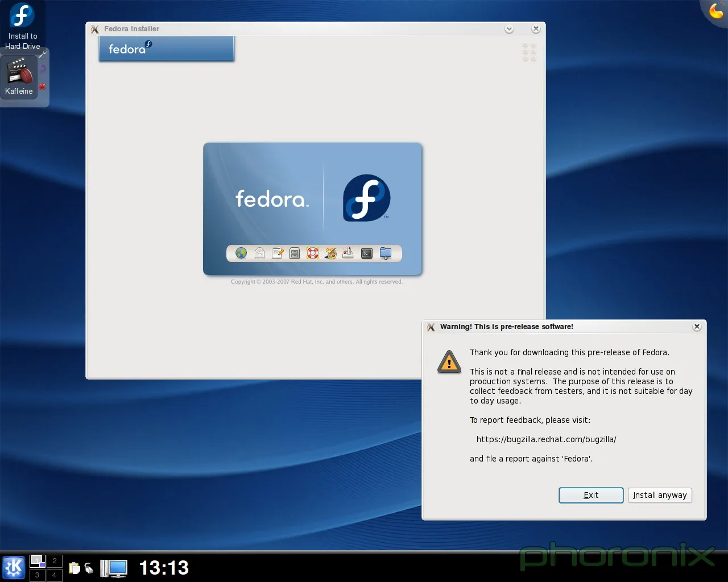Viewport: 728px width, 582px height.
Task: Open the Install to Hard Drive desktop icon
Action: pyautogui.click(x=22, y=27)
